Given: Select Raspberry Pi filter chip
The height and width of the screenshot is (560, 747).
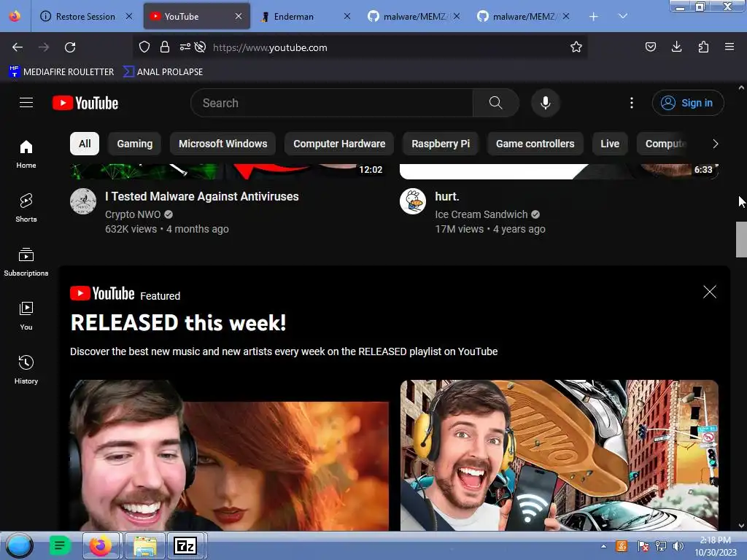Looking at the screenshot, I should click(x=441, y=144).
